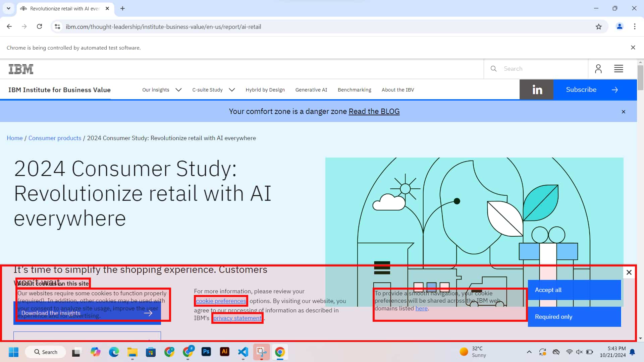Bookmark page with star icon
Screen dimensions: 644x362
(x=598, y=27)
